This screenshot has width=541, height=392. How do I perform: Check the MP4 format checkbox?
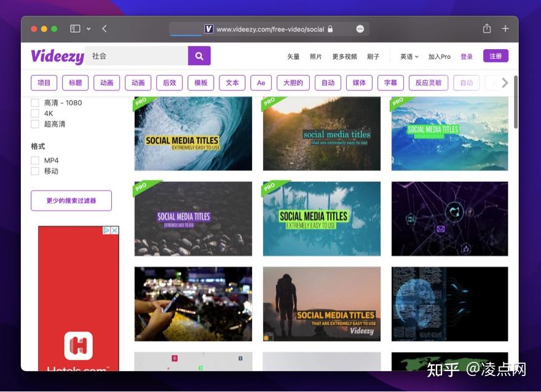coord(35,160)
